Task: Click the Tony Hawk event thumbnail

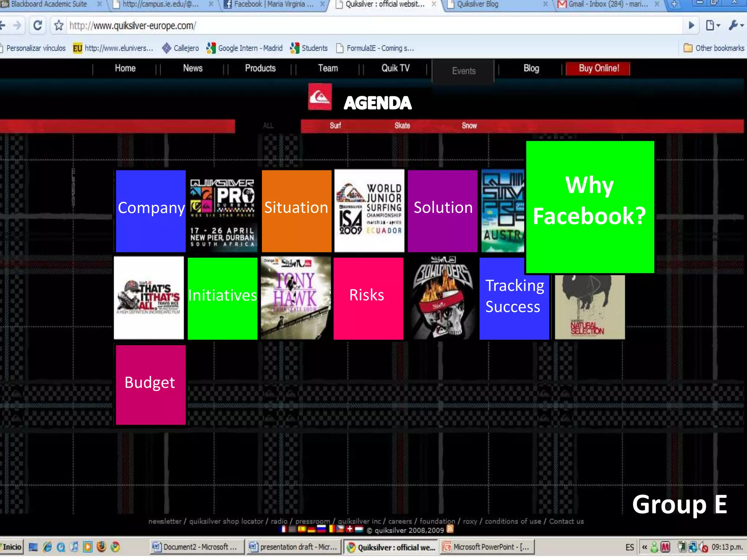Action: coord(296,298)
